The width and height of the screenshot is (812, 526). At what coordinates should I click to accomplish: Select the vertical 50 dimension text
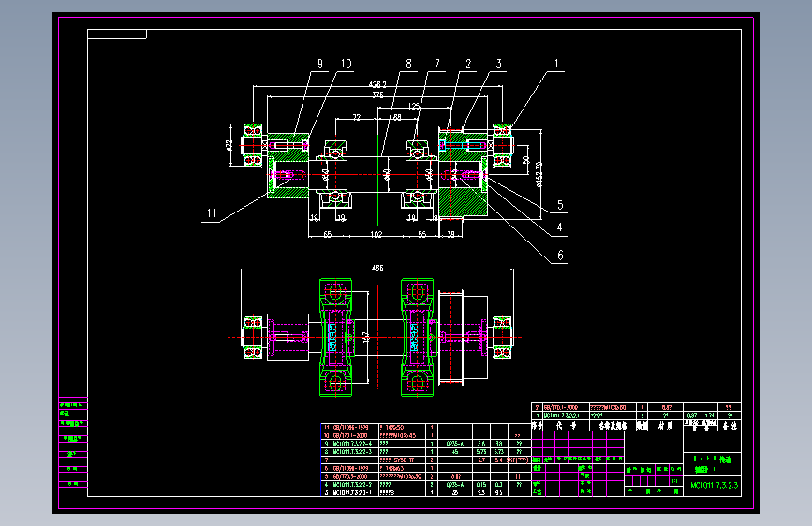[x=526, y=160]
